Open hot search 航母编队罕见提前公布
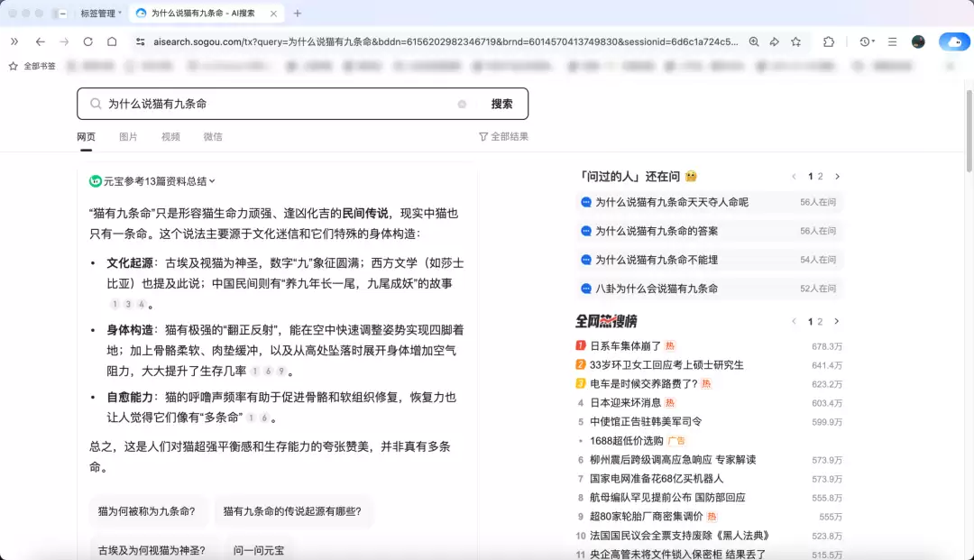The height and width of the screenshot is (560, 974). pos(667,498)
